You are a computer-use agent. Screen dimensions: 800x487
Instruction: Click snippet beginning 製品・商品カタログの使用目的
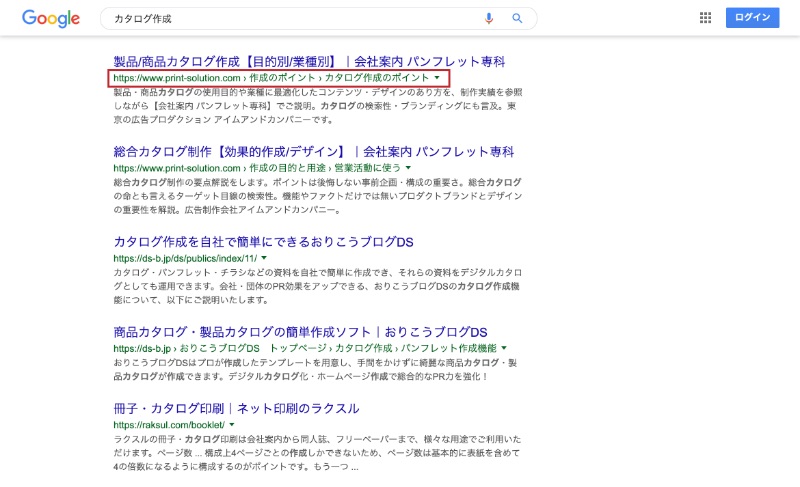pyautogui.click(x=317, y=106)
